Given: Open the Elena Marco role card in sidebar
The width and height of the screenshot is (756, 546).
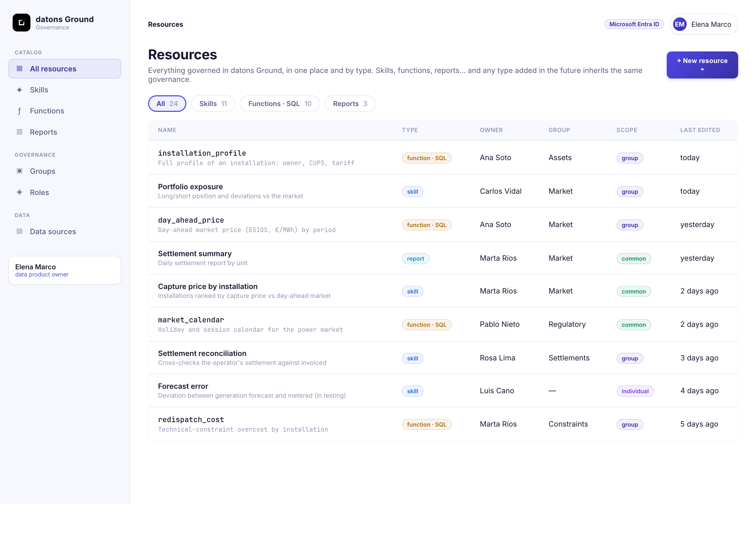Looking at the screenshot, I should (x=65, y=270).
